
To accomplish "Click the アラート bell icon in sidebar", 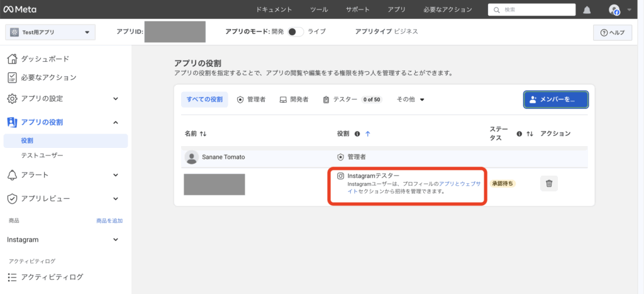I will coord(13,175).
